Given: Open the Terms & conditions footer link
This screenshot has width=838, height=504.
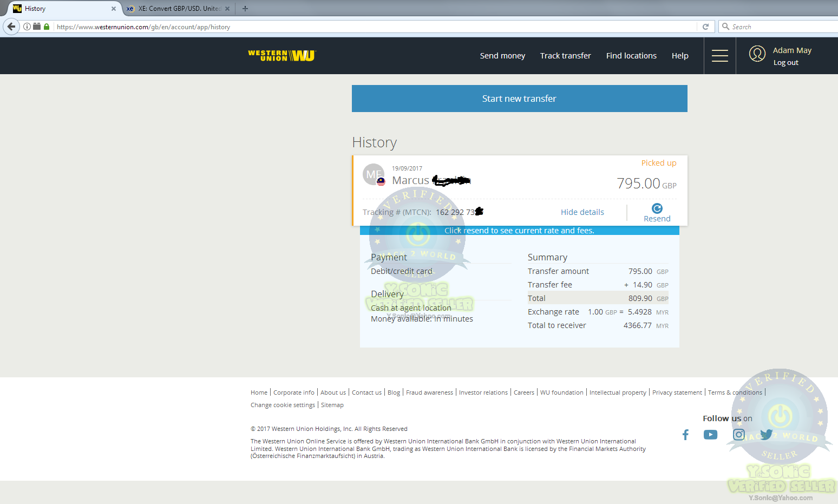Looking at the screenshot, I should [x=735, y=392].
